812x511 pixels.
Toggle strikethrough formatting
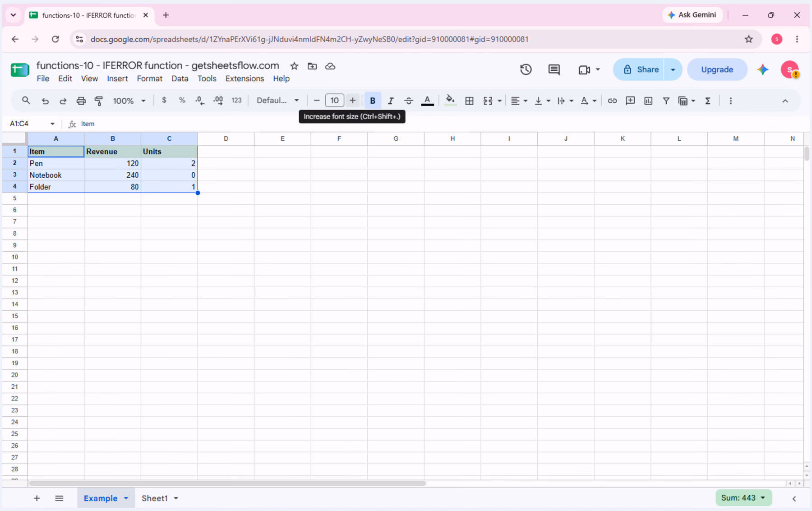coord(409,101)
